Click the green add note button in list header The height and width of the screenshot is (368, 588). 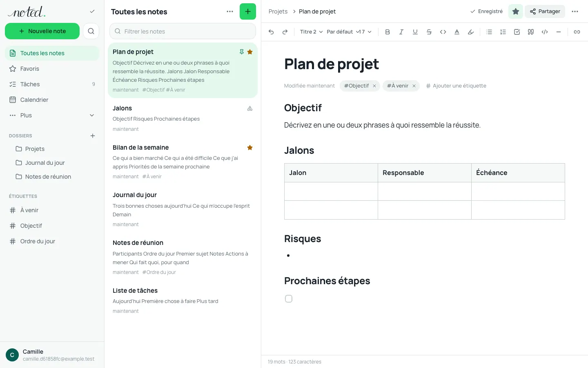(x=248, y=11)
